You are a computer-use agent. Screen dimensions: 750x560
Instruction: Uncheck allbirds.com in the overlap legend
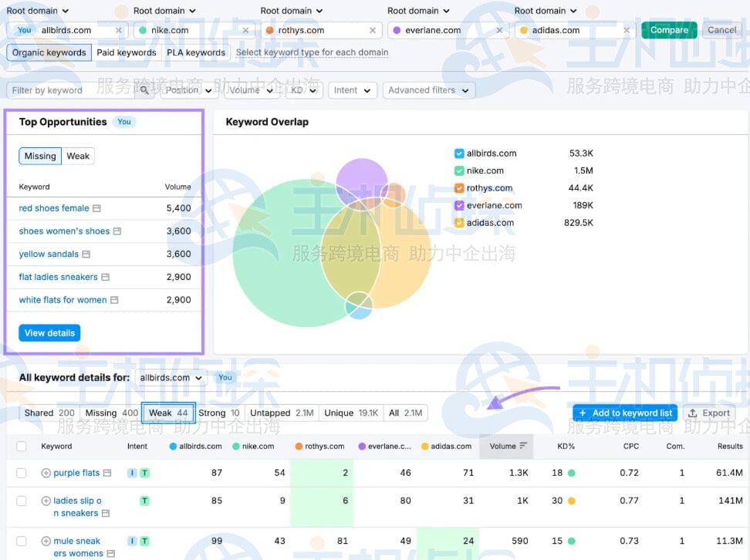(x=459, y=153)
